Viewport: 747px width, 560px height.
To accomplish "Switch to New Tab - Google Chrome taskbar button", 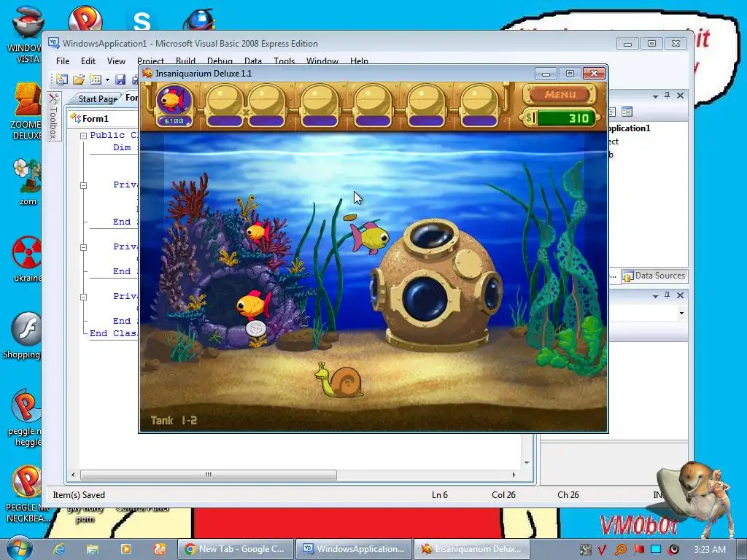I will [236, 549].
